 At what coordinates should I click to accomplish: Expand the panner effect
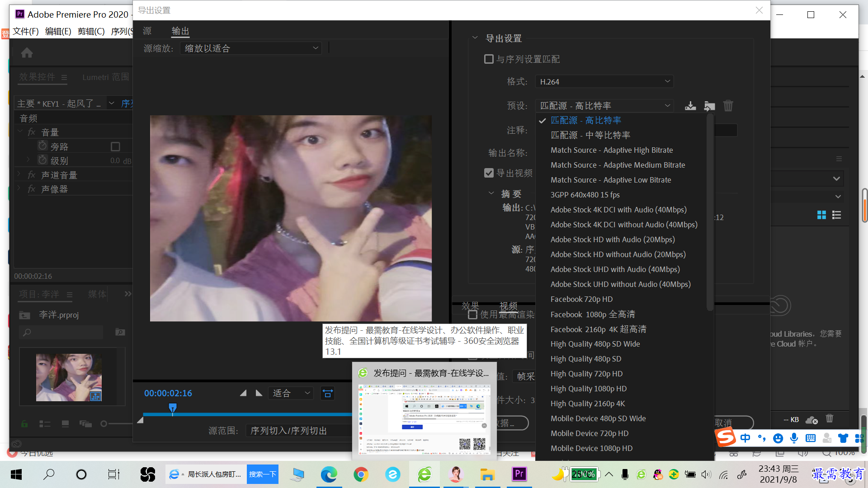(x=19, y=188)
